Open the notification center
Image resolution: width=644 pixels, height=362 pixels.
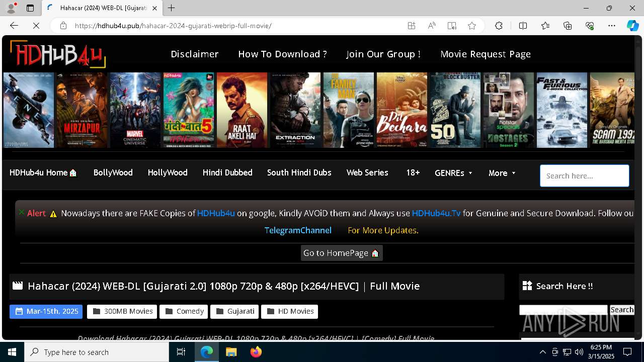pyautogui.click(x=627, y=352)
